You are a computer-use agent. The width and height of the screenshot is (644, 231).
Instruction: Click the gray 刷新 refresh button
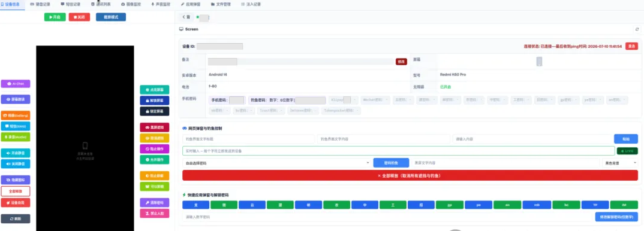pyautogui.click(x=16, y=218)
